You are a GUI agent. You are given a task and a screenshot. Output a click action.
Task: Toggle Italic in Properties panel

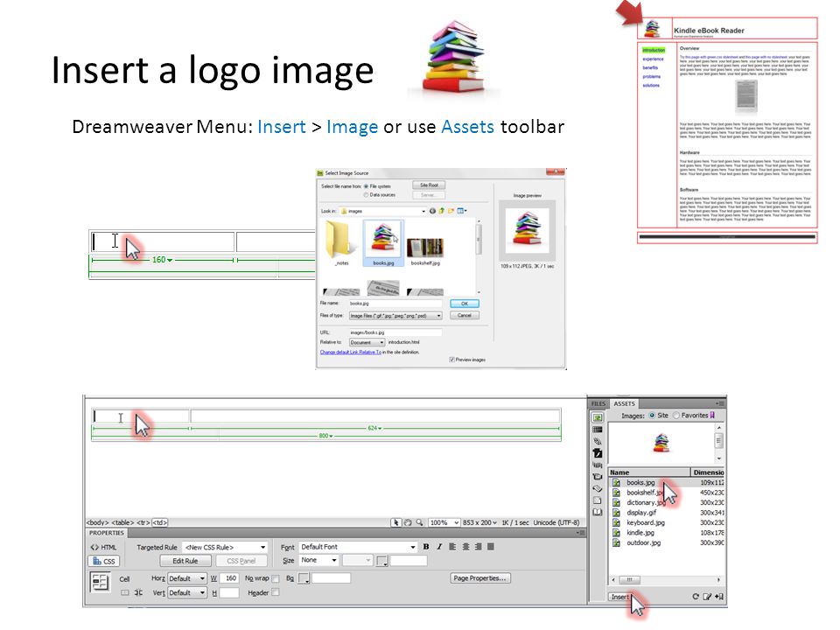point(439,547)
